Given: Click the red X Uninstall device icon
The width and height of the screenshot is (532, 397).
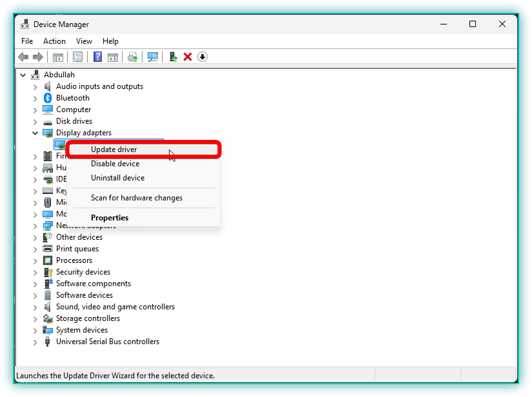Looking at the screenshot, I should coord(188,57).
